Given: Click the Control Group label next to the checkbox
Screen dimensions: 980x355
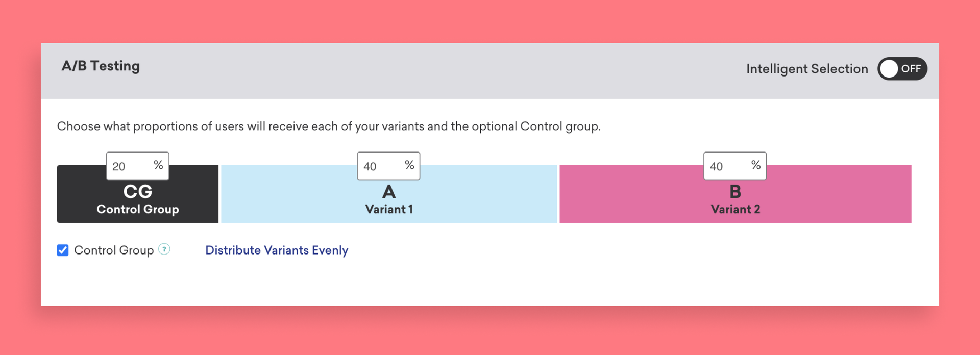Looking at the screenshot, I should pyautogui.click(x=114, y=250).
